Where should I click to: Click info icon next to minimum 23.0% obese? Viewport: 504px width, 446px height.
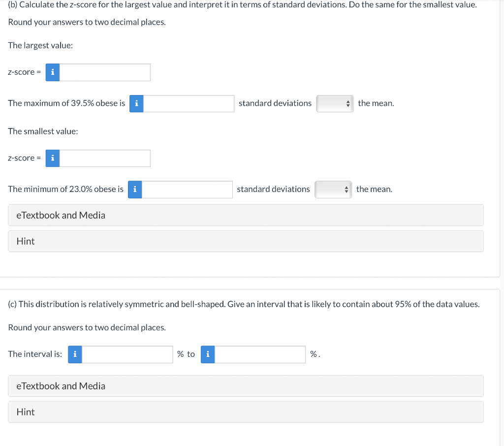click(x=135, y=190)
